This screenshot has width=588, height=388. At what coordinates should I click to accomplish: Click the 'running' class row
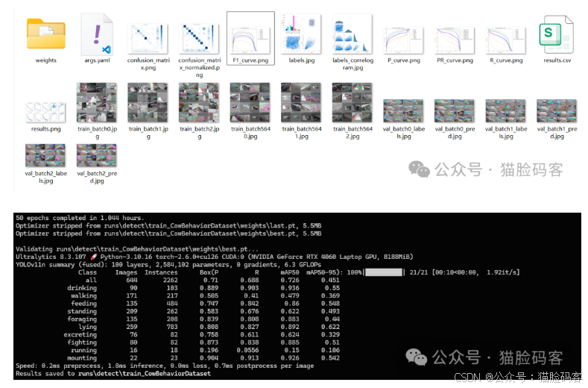pyautogui.click(x=205, y=351)
